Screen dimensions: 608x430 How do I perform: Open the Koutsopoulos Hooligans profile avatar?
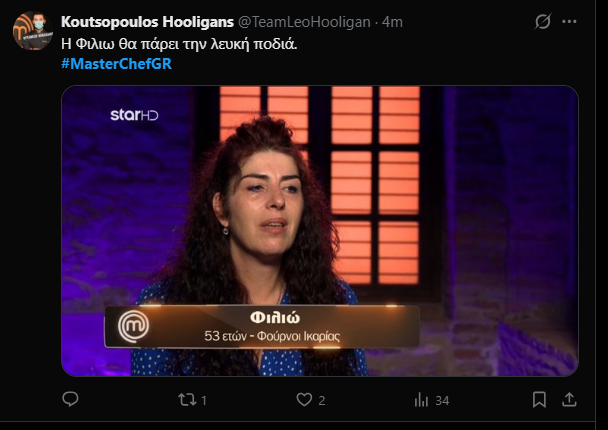tap(33, 31)
